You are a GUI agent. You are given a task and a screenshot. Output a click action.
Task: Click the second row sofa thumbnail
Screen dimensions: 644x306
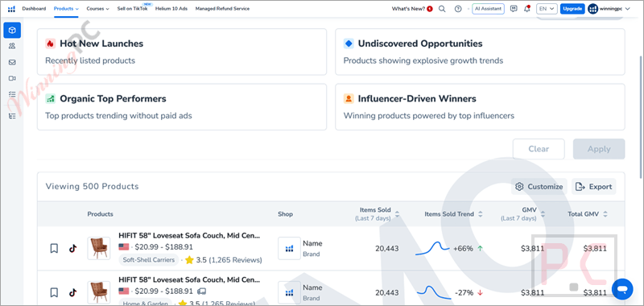click(x=99, y=292)
